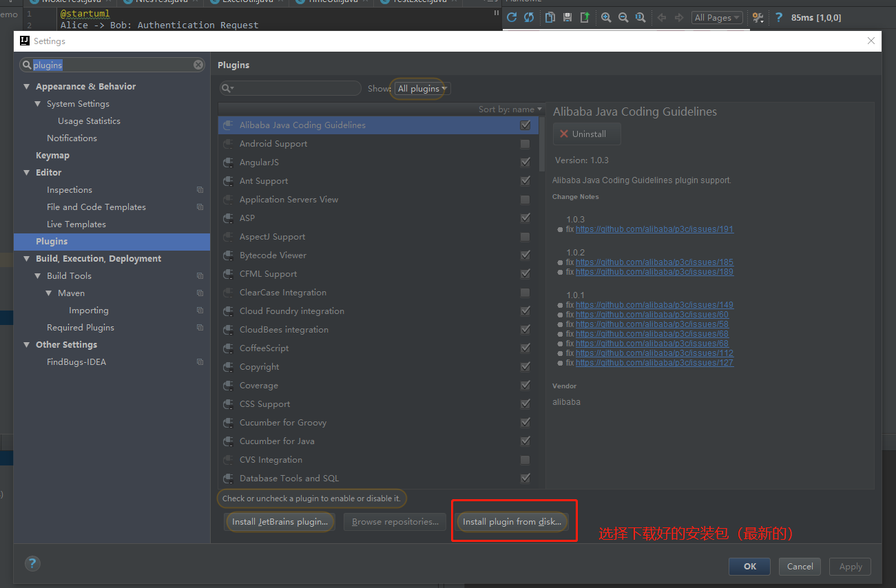Zoom out on the PlantUML diagram
Image resolution: width=896 pixels, height=588 pixels.
pos(623,17)
